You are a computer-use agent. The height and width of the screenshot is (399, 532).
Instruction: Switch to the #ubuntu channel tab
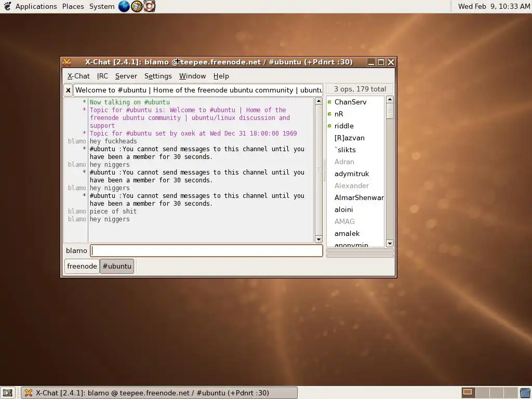click(x=117, y=267)
